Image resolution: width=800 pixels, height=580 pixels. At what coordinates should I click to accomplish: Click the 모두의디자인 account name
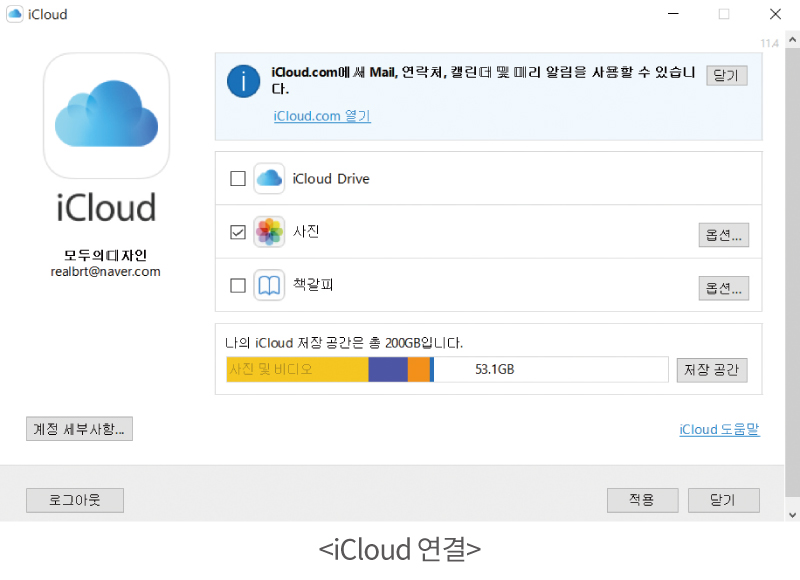tap(106, 255)
